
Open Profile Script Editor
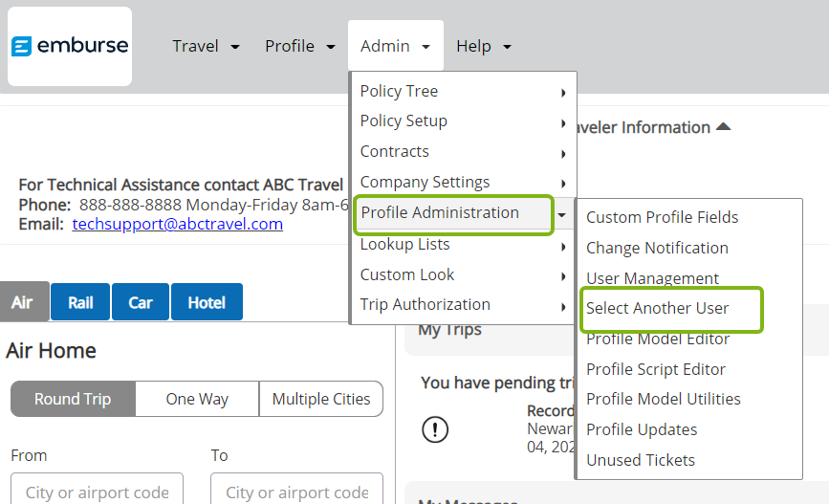[x=656, y=369]
